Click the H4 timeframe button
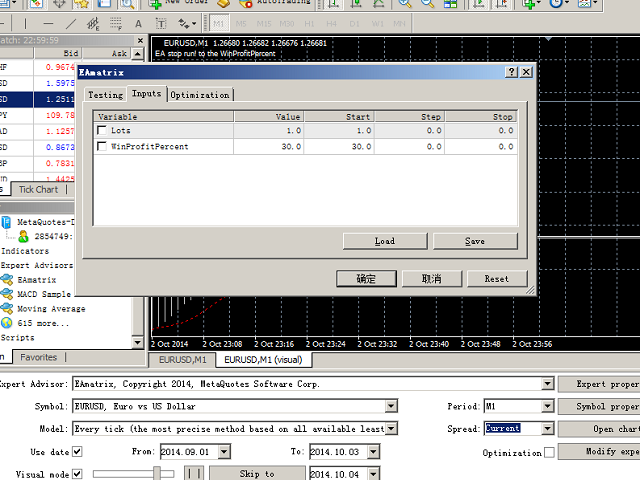 [x=331, y=24]
